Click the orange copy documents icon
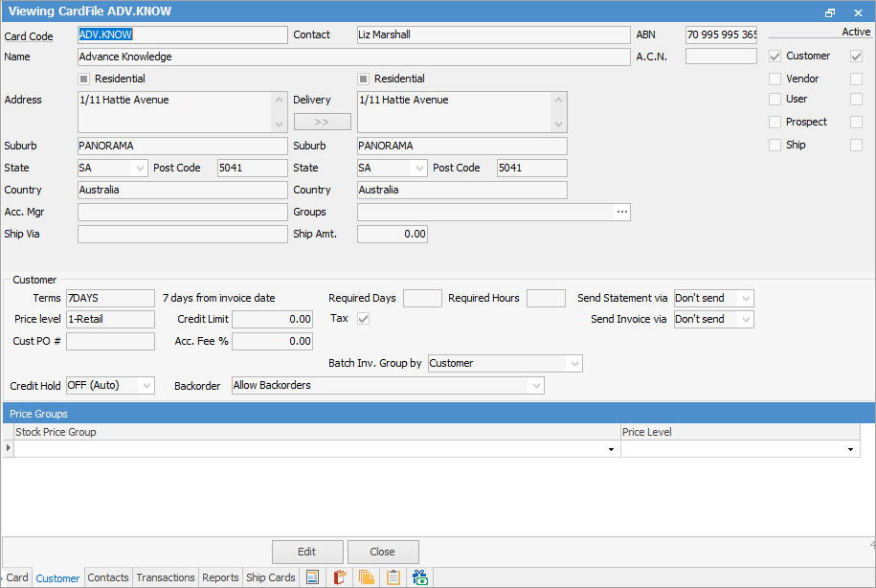This screenshot has height=588, width=876. pyautogui.click(x=366, y=577)
